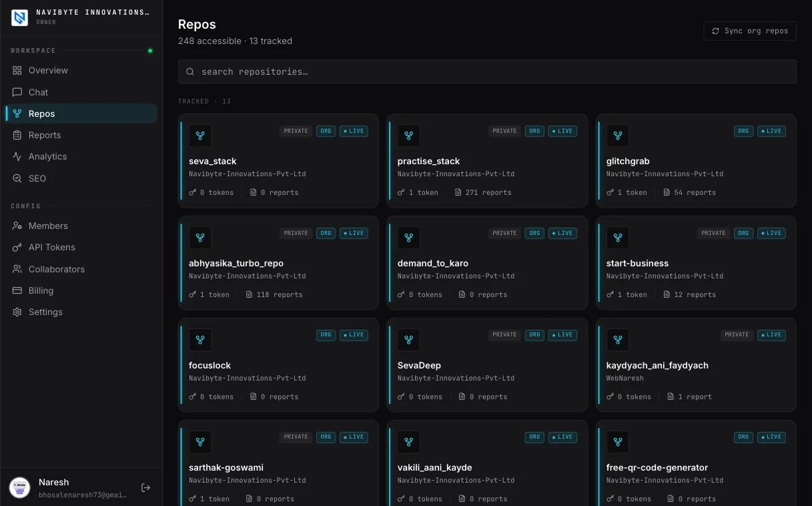This screenshot has width=812, height=506.
Task: Focus the search repositories field
Action: [487, 71]
